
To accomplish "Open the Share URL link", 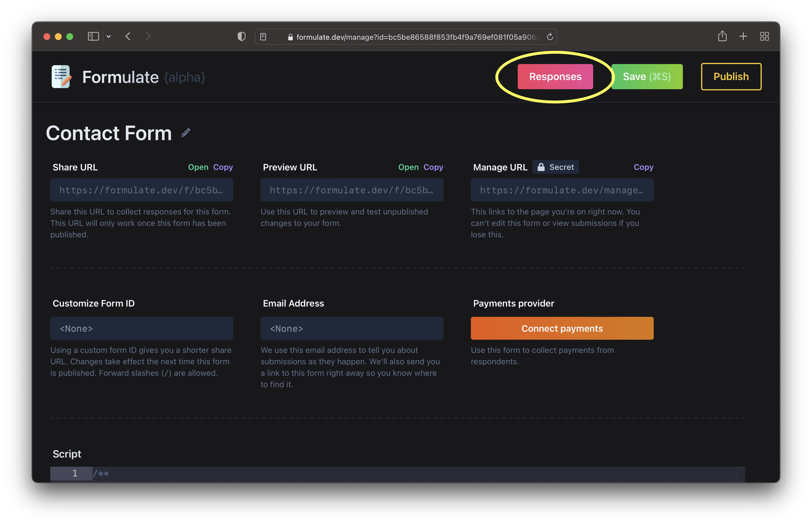I will click(198, 167).
